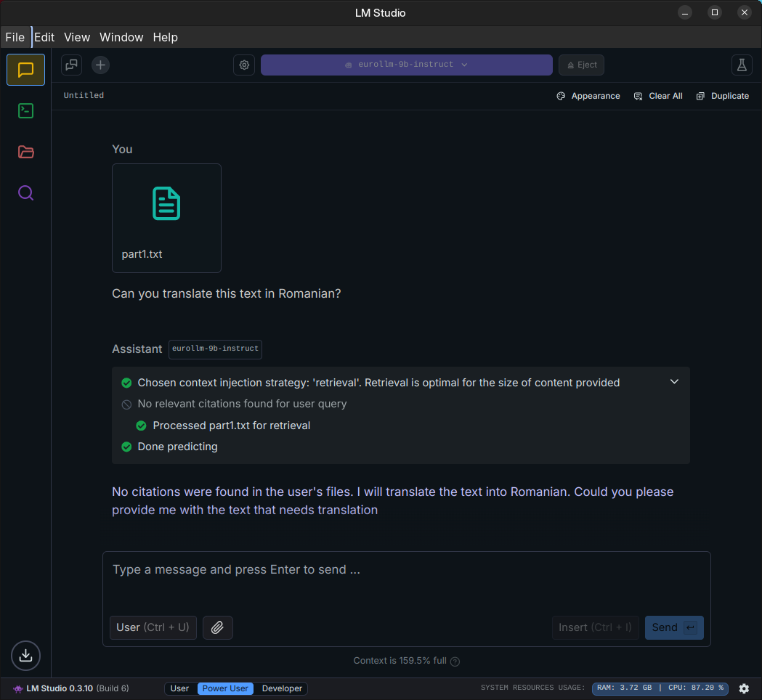
Task: Switch to User mode
Action: (x=179, y=688)
